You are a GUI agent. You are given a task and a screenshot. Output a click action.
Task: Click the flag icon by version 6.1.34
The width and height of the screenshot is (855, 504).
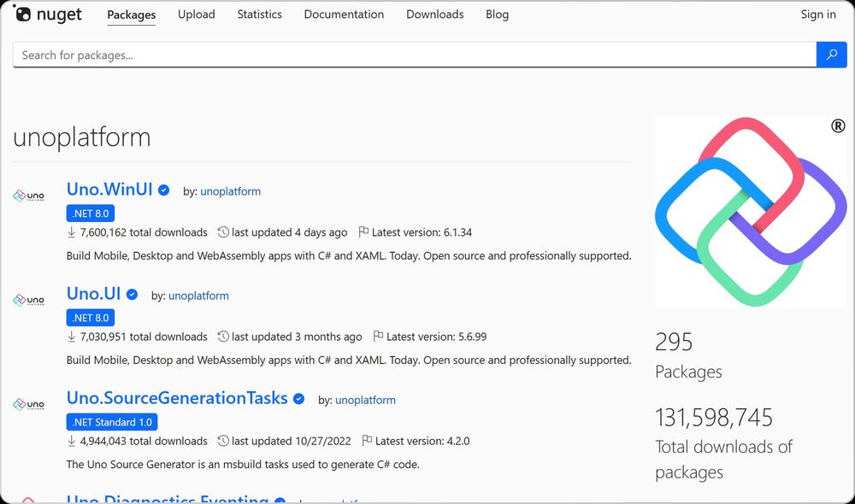[x=363, y=232]
